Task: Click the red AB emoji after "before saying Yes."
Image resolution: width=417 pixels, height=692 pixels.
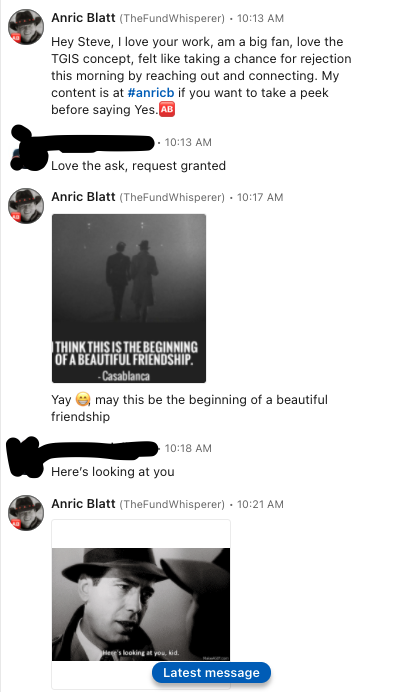Action: 167,109
